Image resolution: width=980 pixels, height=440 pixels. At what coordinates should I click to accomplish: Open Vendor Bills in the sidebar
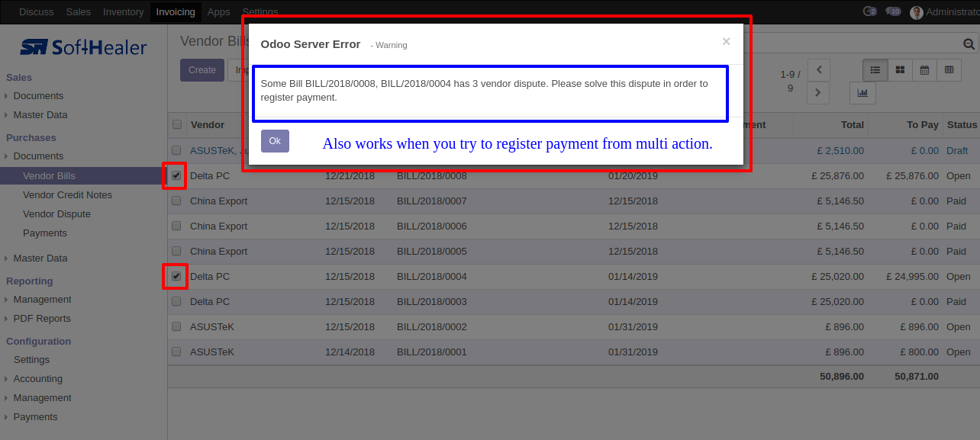tap(49, 176)
